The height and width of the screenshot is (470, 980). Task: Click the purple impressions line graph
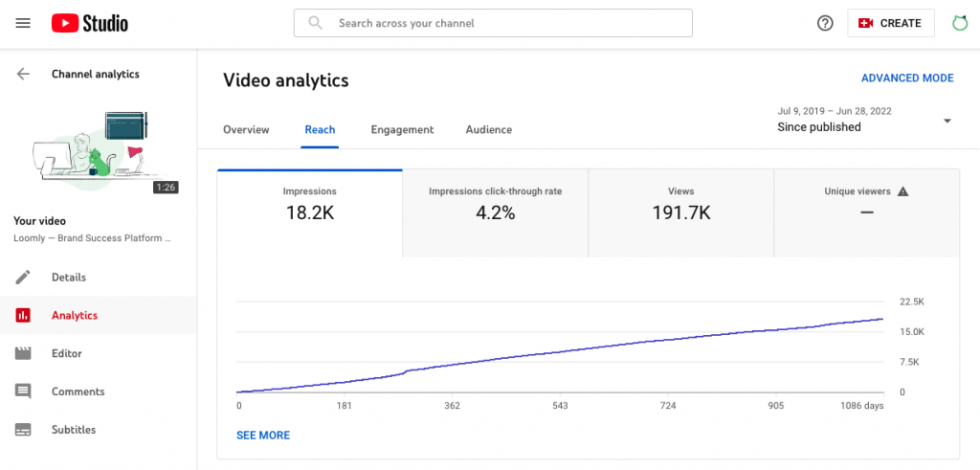[x=559, y=353]
